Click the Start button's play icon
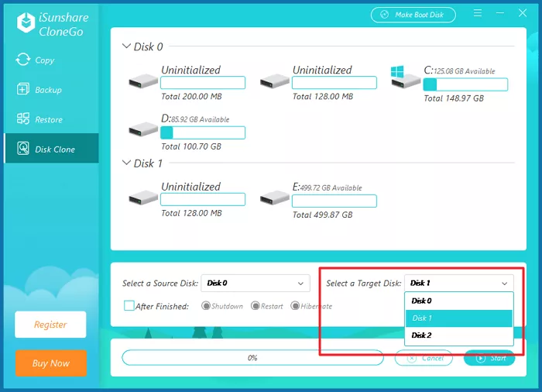This screenshot has height=392, width=542. click(481, 358)
